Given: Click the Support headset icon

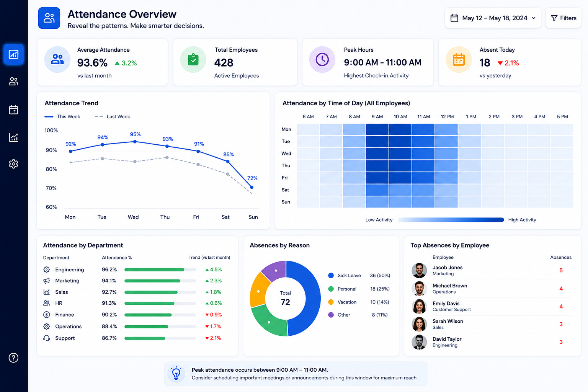Looking at the screenshot, I should coord(47,338).
